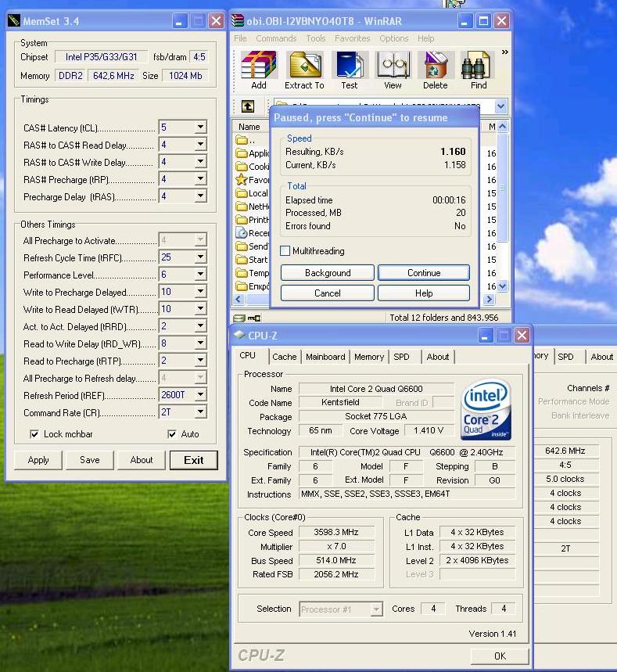Click the View icon in WinRAR toolbar
Screen dimensions: 617x672
coord(393,65)
